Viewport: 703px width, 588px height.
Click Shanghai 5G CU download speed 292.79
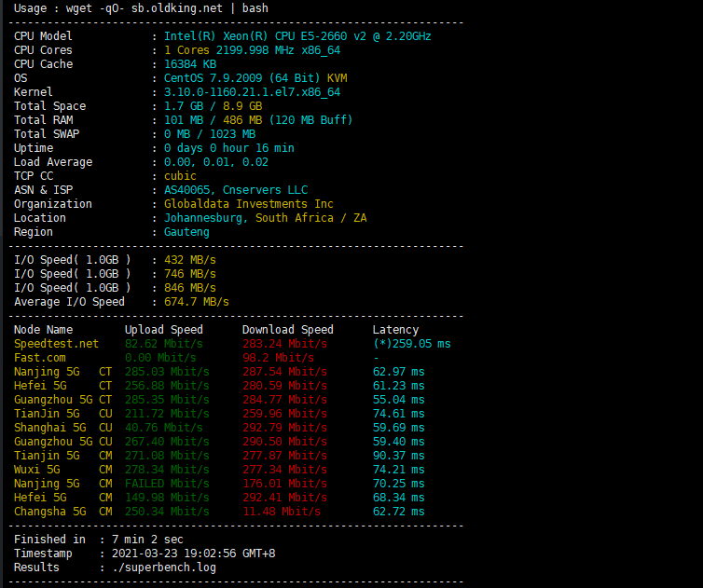(284, 428)
